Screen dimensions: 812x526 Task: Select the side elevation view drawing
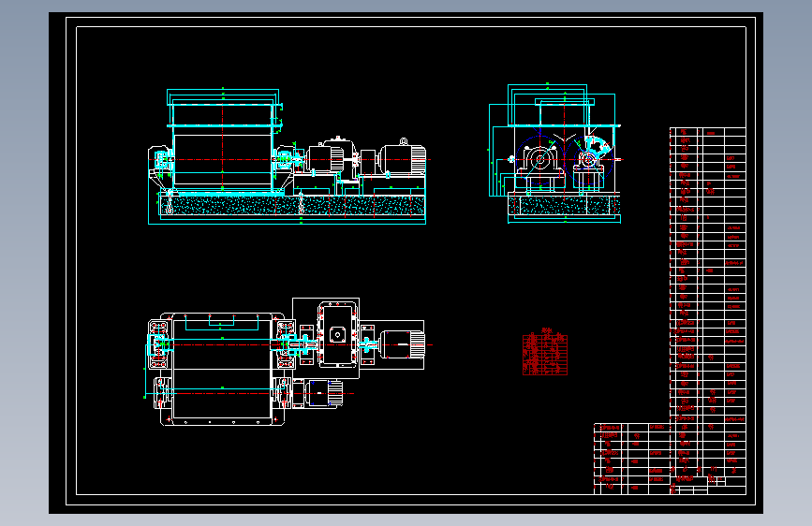pyautogui.click(x=554, y=153)
